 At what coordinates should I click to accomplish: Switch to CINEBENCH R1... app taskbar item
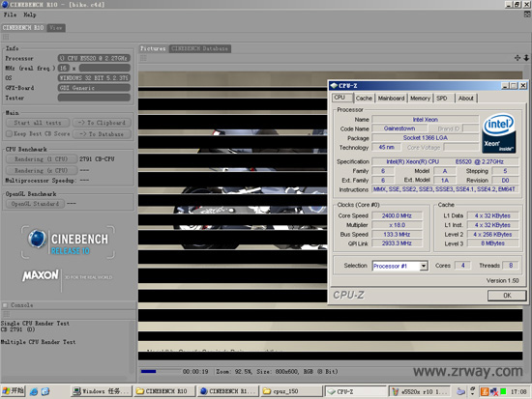pyautogui.click(x=228, y=391)
